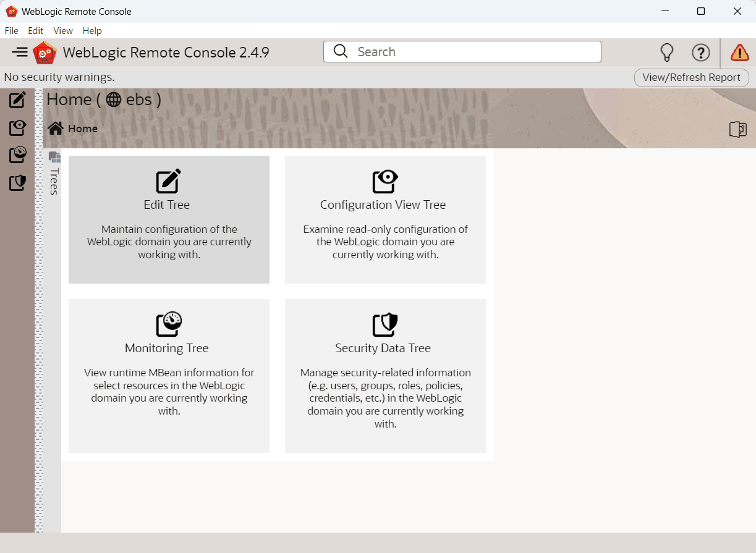
Task: Click 'Examine read-only configuration' description text
Action: coord(386,229)
